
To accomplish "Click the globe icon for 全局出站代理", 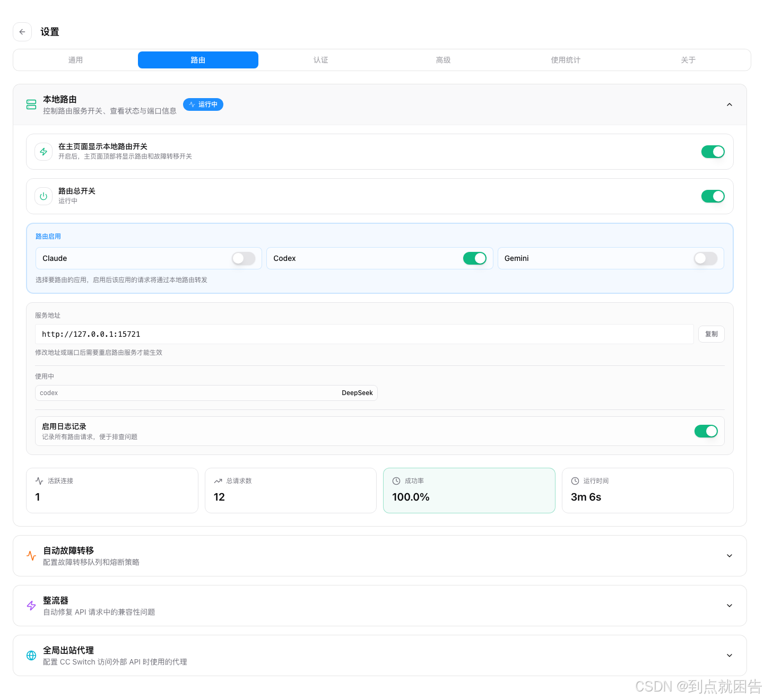I will (x=31, y=655).
